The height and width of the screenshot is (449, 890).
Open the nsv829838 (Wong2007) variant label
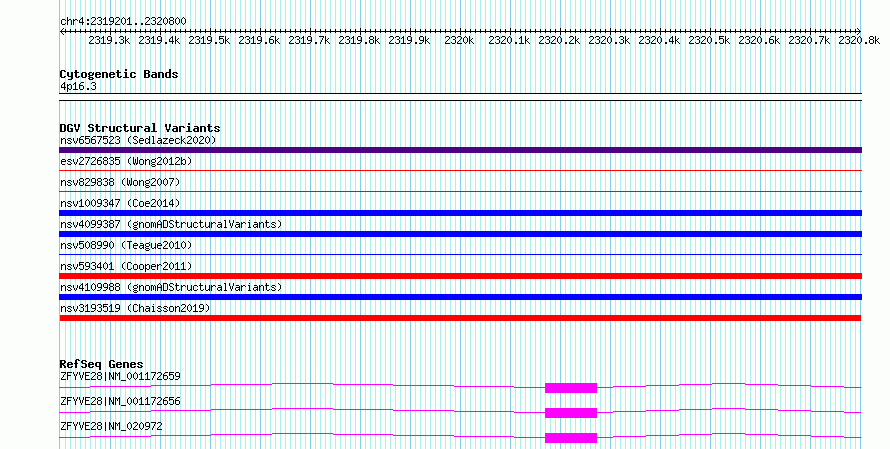point(120,182)
